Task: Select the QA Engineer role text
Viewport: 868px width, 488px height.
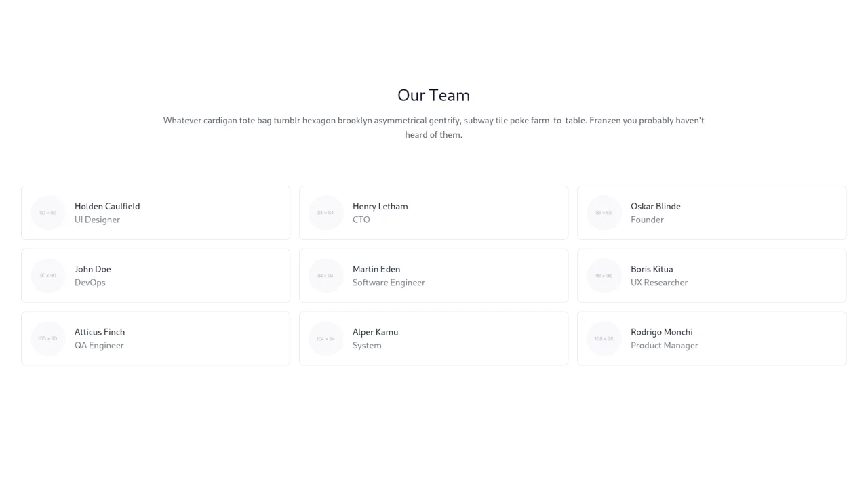Action: click(x=99, y=345)
